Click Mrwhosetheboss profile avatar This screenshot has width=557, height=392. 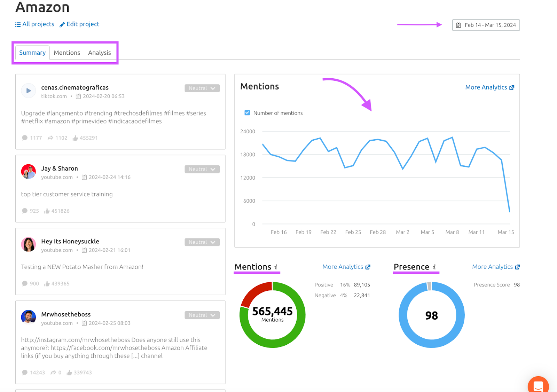[29, 317]
